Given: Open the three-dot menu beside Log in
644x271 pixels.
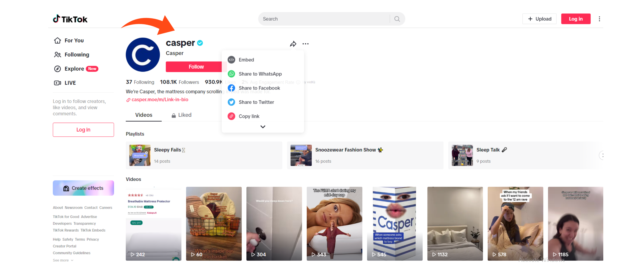Looking at the screenshot, I should tap(599, 19).
